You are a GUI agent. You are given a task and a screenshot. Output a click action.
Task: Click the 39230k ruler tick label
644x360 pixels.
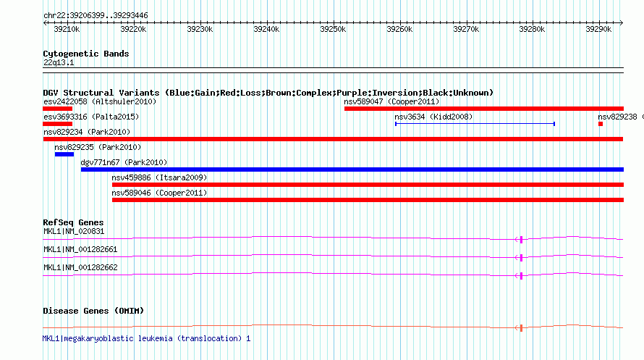tap(200, 29)
